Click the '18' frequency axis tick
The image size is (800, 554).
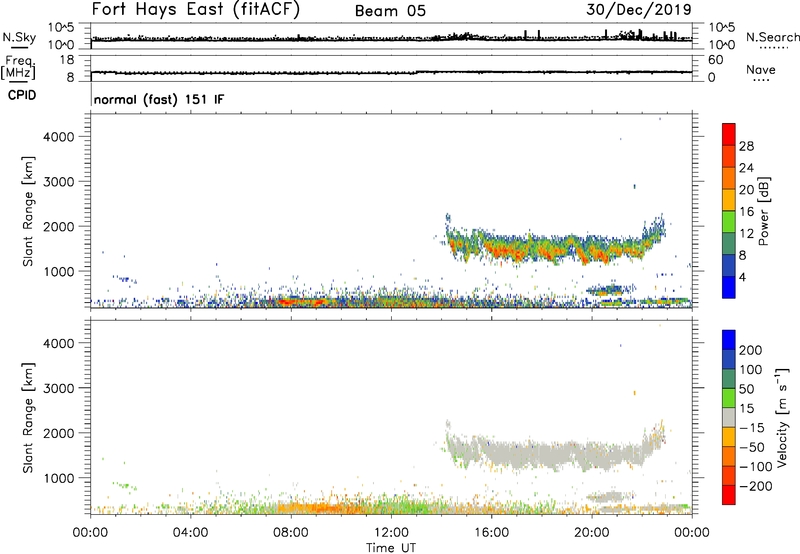67,60
